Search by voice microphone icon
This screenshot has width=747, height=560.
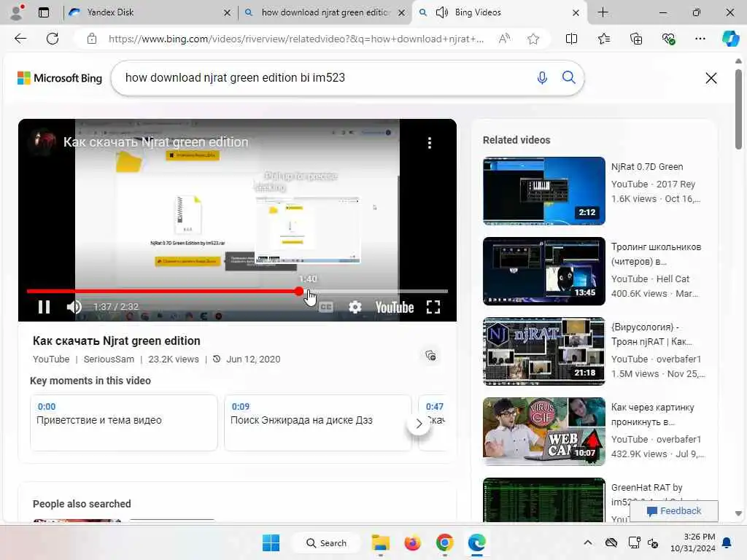click(542, 77)
